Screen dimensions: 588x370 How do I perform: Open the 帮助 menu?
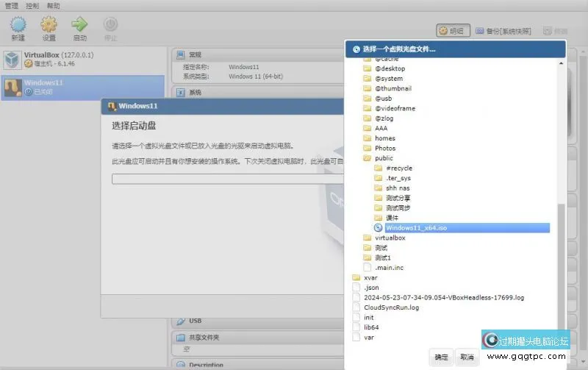tap(53, 6)
